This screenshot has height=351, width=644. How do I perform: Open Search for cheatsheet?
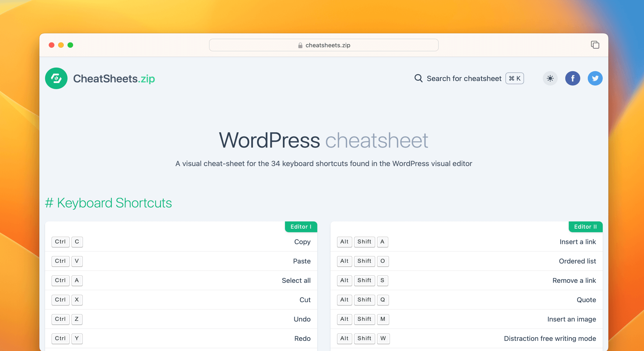(x=464, y=78)
